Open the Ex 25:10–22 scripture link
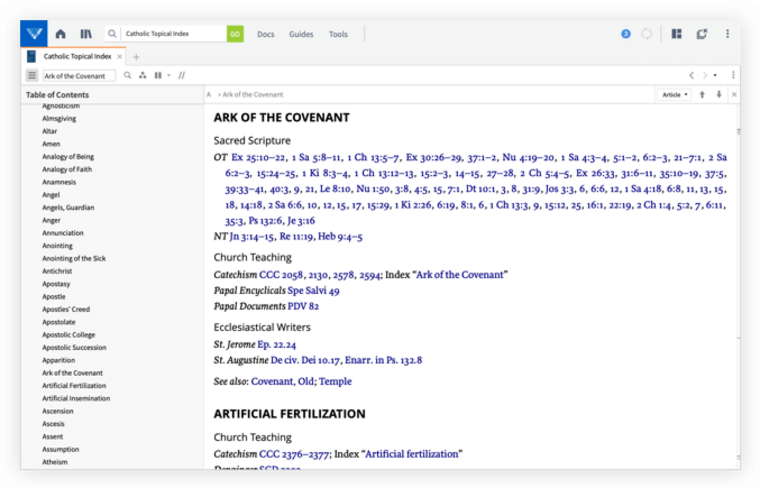760x488 pixels. pos(258,157)
